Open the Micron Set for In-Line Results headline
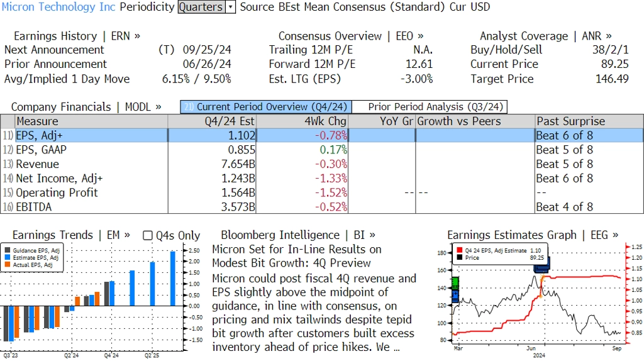 (297, 256)
